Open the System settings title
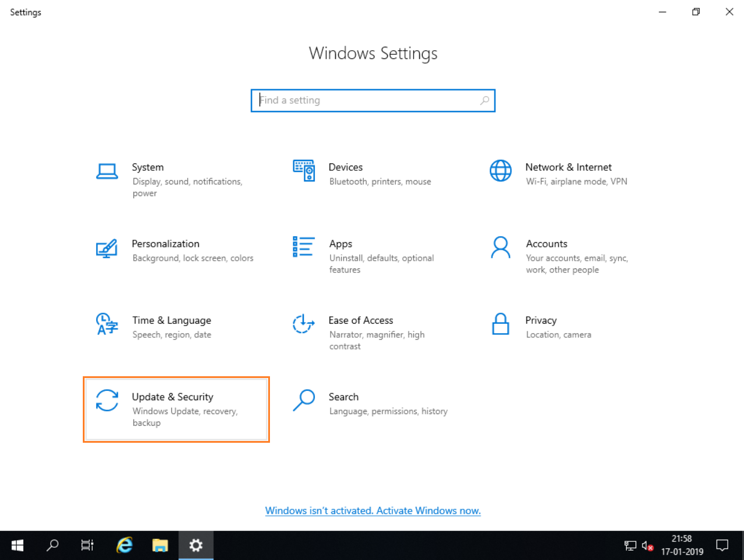The image size is (744, 560). click(148, 167)
